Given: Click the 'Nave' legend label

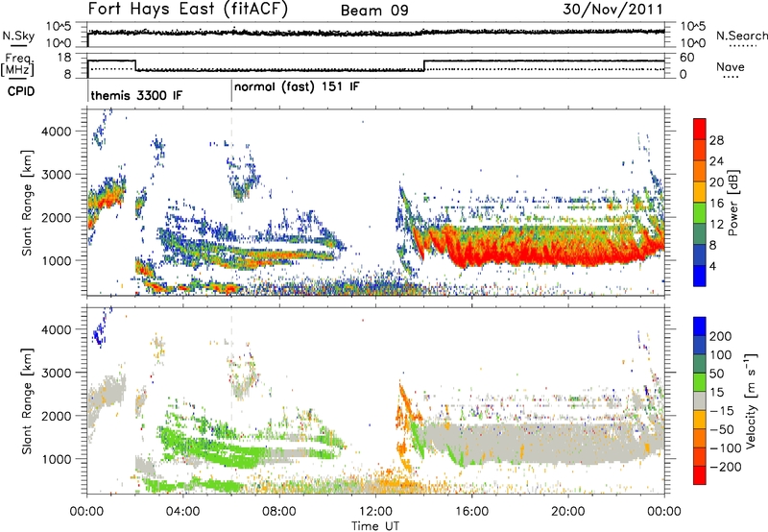Looking at the screenshot, I should [731, 66].
